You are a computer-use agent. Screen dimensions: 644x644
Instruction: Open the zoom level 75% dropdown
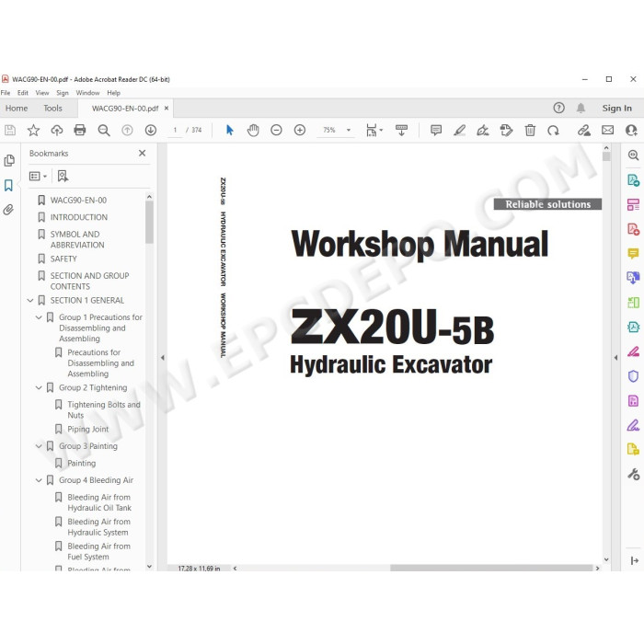tap(349, 131)
